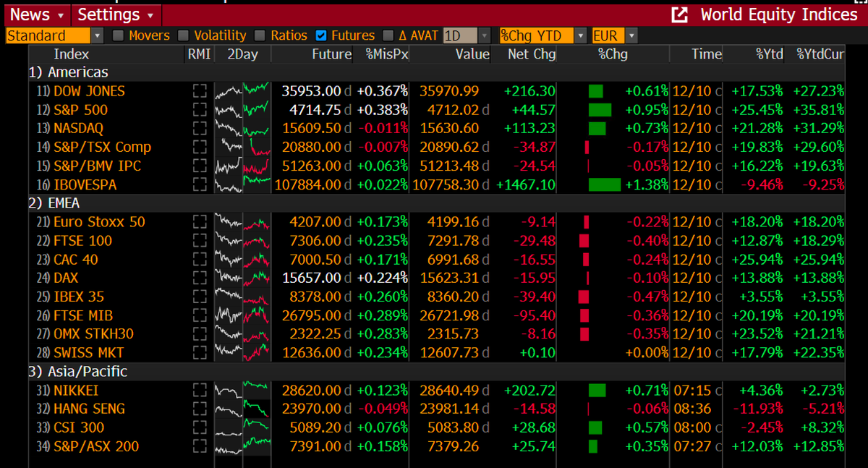The width and height of the screenshot is (868, 468).
Task: Enable the Ratios checkbox
Action: pyautogui.click(x=260, y=35)
